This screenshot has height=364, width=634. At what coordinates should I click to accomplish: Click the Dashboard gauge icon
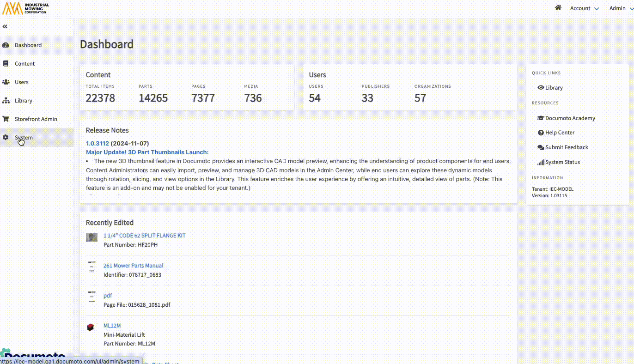coord(6,45)
